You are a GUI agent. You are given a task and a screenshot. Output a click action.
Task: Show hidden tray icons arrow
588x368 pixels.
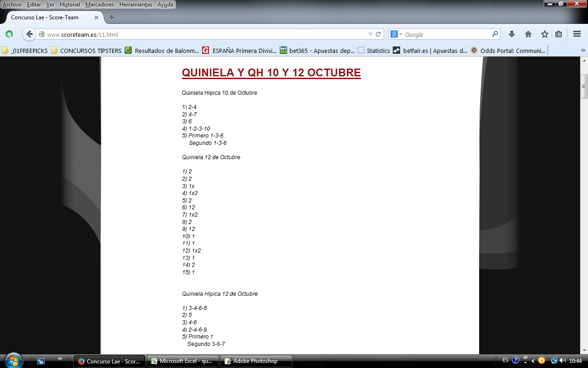(533, 361)
